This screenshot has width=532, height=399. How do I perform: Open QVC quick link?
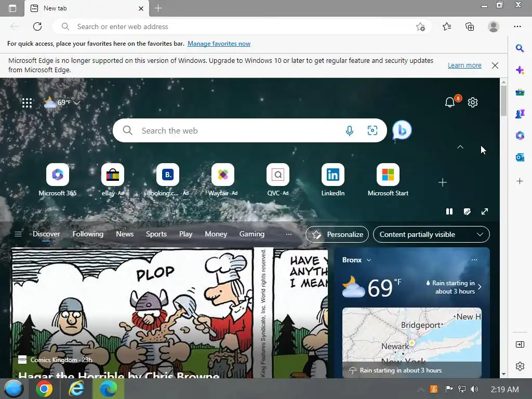click(278, 180)
